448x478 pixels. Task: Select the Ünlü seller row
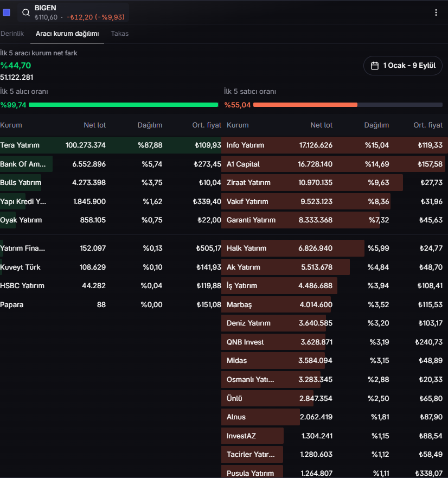pyautogui.click(x=335, y=398)
